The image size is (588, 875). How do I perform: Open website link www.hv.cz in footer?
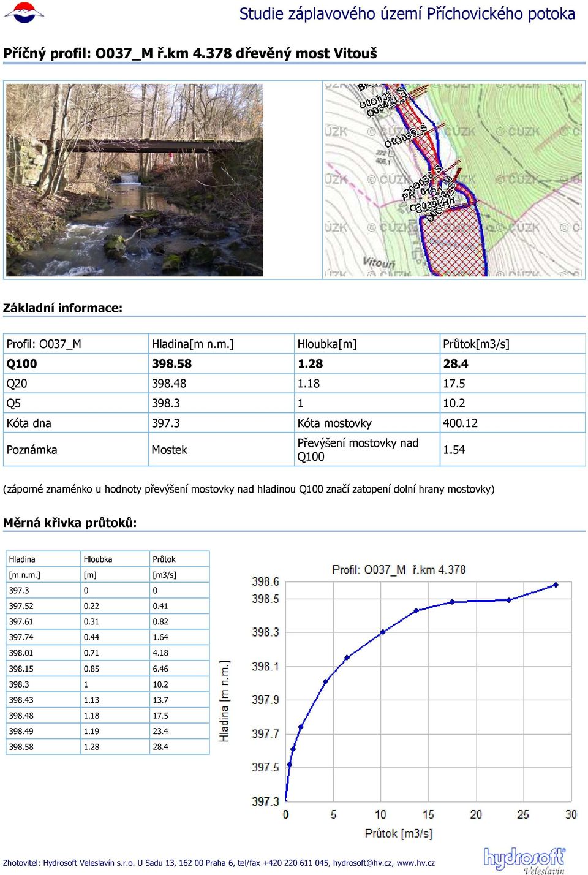[x=416, y=863]
